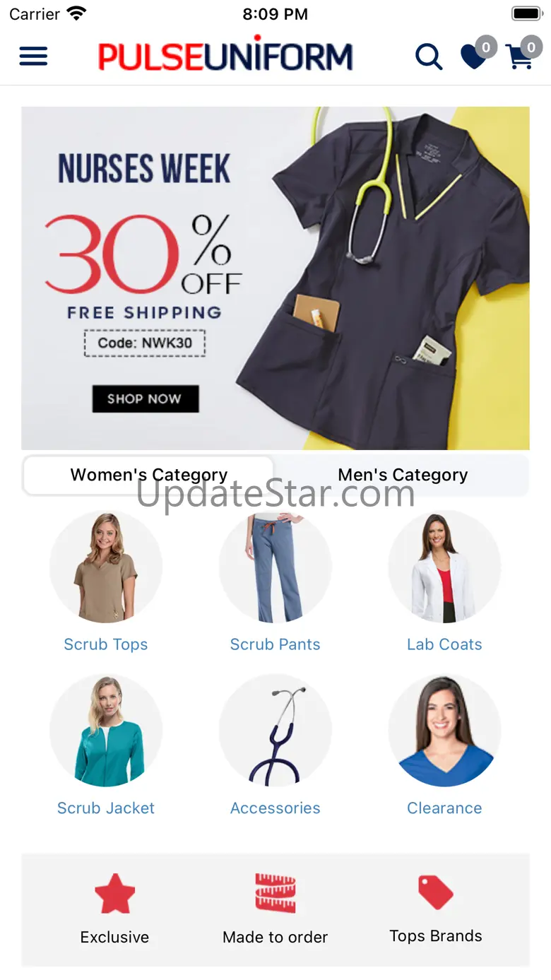Image resolution: width=551 pixels, height=980 pixels.
Task: Tap the SHOP NOW button
Action: tap(146, 399)
